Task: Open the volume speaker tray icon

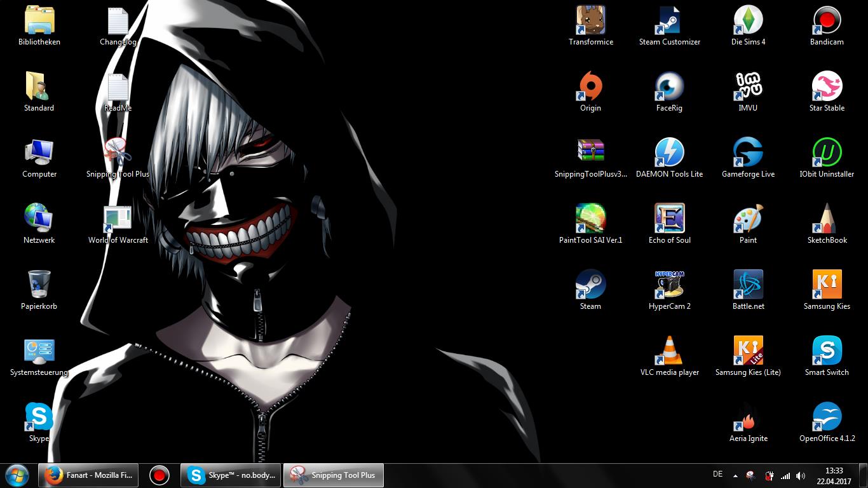Action: [801, 476]
